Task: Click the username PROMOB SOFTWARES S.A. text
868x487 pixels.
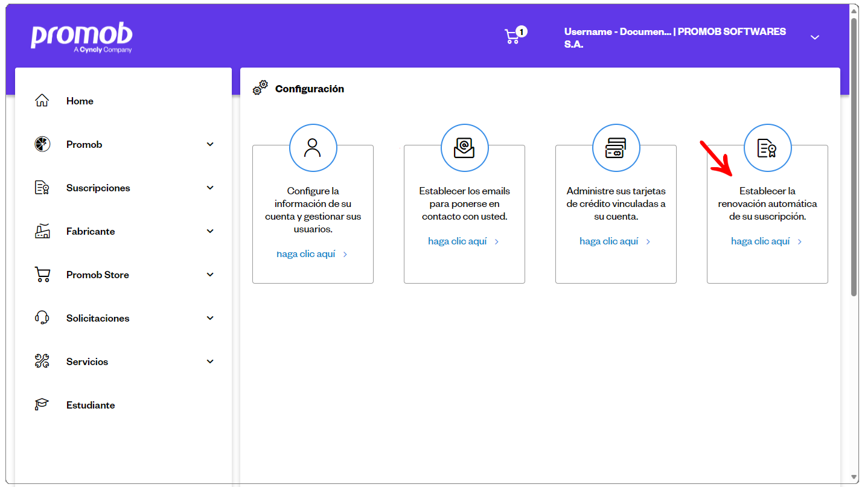Action: click(x=675, y=37)
